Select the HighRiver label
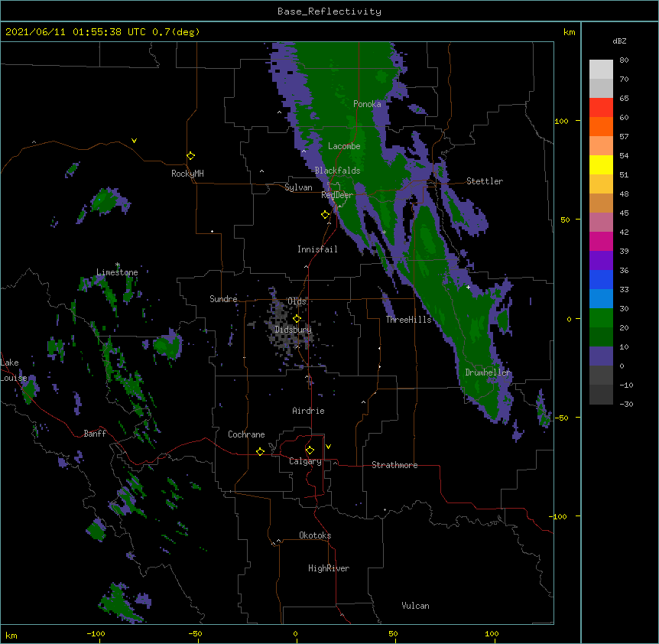This screenshot has height=644, width=659. [x=329, y=568]
